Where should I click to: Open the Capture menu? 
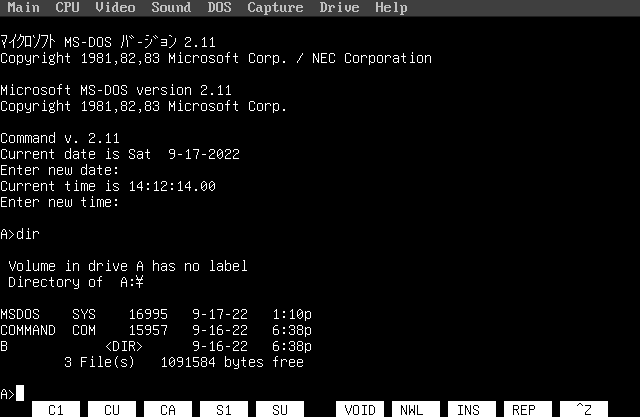275,7
